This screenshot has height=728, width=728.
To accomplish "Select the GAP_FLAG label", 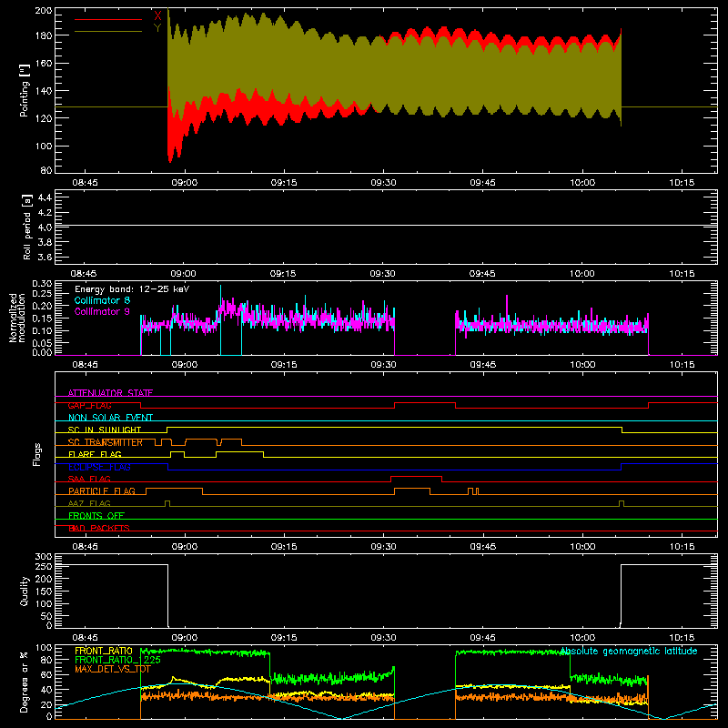I will tap(89, 405).
